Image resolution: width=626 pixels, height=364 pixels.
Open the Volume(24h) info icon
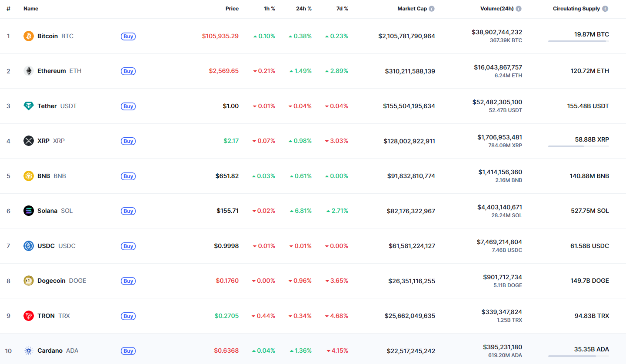click(x=519, y=9)
